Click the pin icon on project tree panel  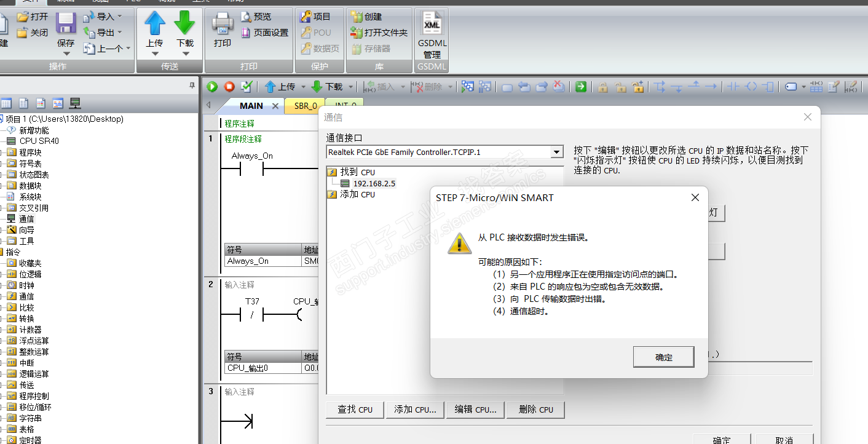(x=192, y=86)
